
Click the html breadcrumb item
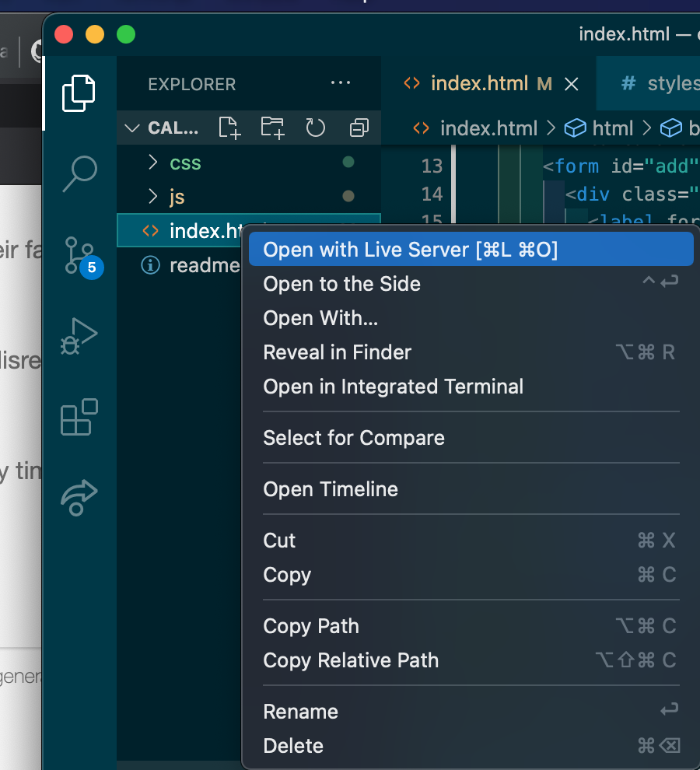coord(614,128)
